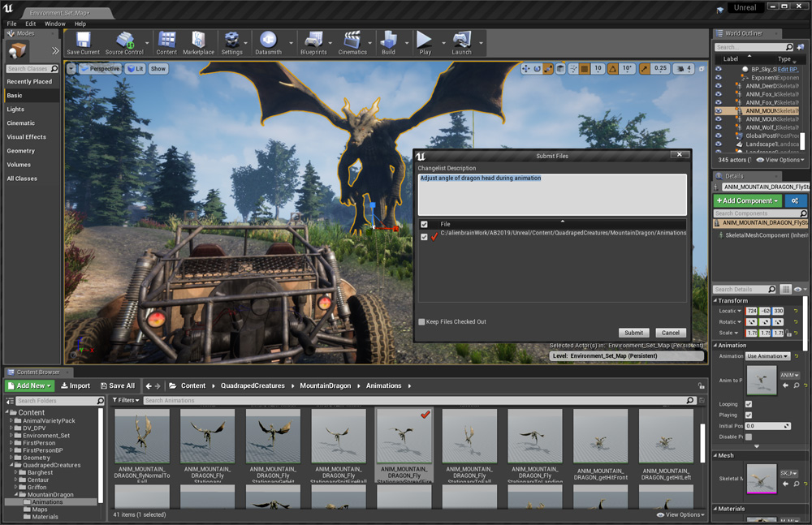This screenshot has width=812, height=525.
Task: Open the Perspective viewport dropdown
Action: point(101,68)
